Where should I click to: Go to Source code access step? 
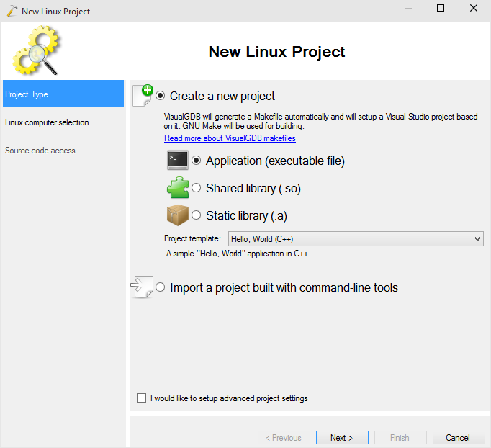tap(40, 151)
